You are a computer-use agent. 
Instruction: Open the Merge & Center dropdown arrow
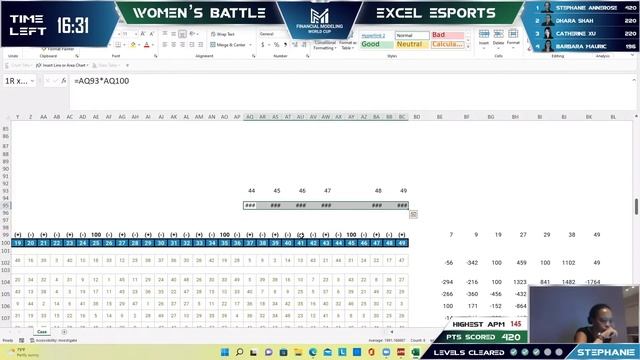click(250, 45)
